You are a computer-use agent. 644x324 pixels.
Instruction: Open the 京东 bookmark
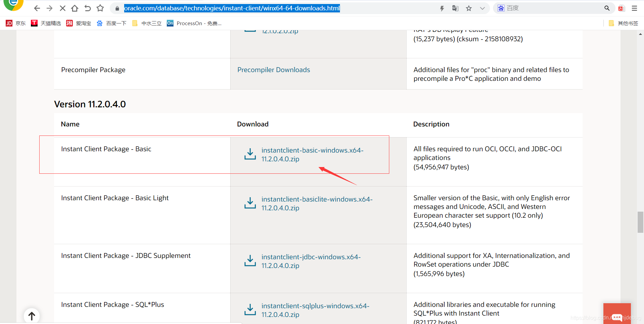point(15,23)
